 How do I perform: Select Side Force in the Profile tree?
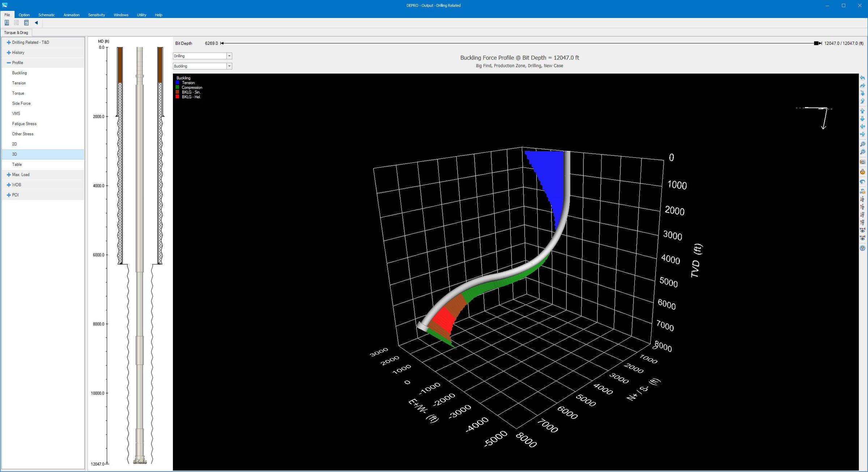[43, 103]
